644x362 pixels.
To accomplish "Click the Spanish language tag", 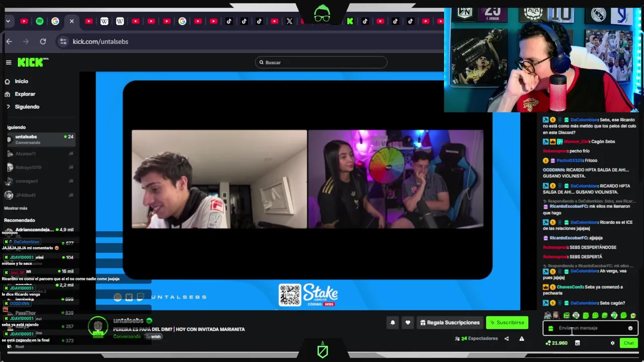I will pyautogui.click(x=153, y=336).
